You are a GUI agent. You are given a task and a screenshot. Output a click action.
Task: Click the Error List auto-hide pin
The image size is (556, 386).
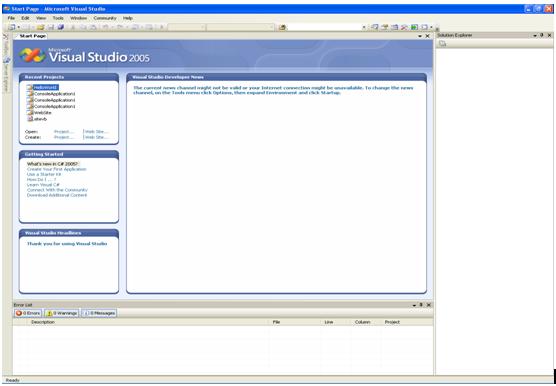421,305
